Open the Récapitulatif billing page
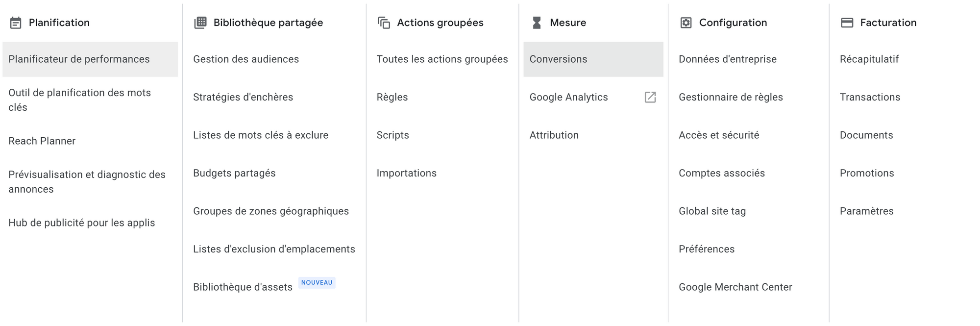Screen dimensions: 980x326 869,59
